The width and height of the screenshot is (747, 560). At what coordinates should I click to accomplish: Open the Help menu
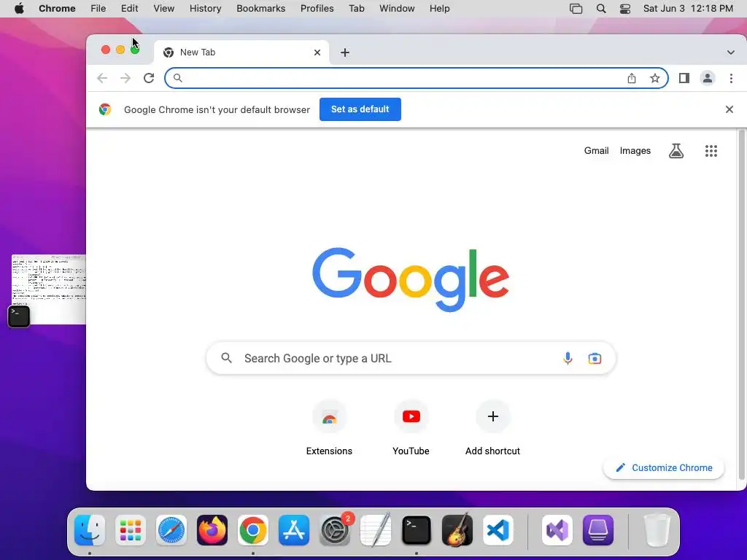click(439, 9)
